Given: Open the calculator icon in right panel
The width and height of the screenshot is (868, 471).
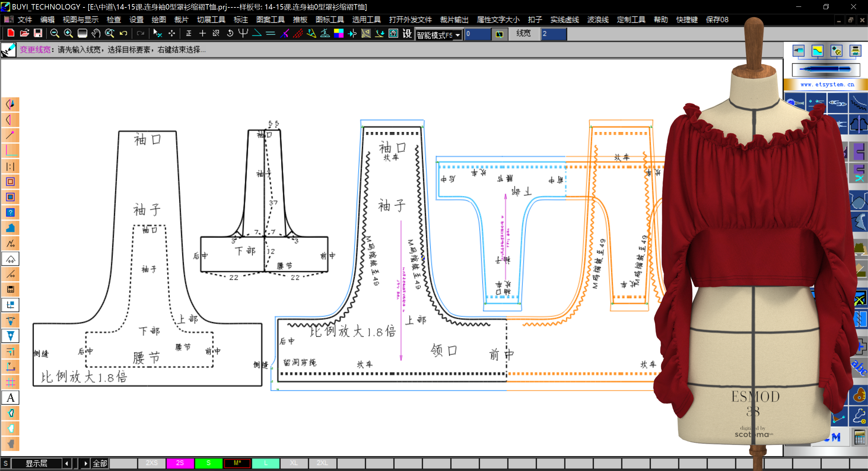Looking at the screenshot, I should click(x=860, y=437).
